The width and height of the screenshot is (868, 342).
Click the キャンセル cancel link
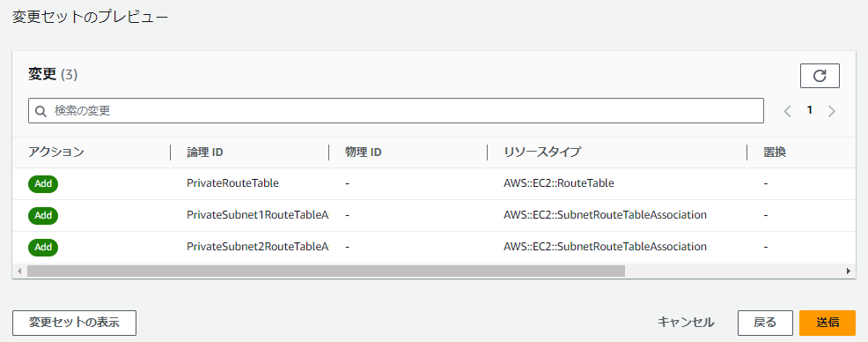pyautogui.click(x=686, y=323)
